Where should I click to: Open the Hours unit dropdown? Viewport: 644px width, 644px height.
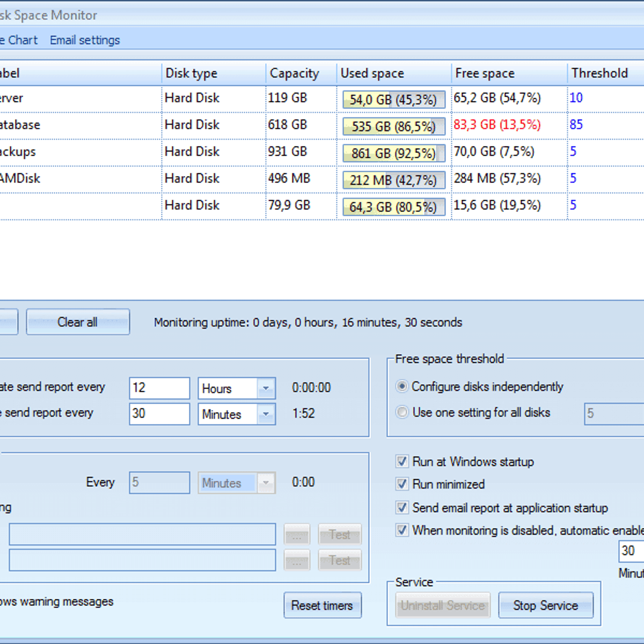point(266,389)
